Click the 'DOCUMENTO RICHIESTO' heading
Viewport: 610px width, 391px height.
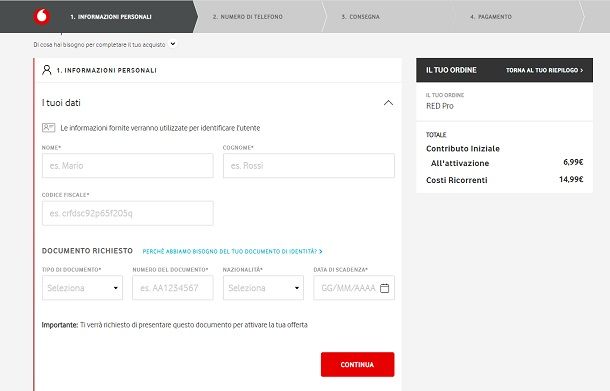(x=87, y=251)
